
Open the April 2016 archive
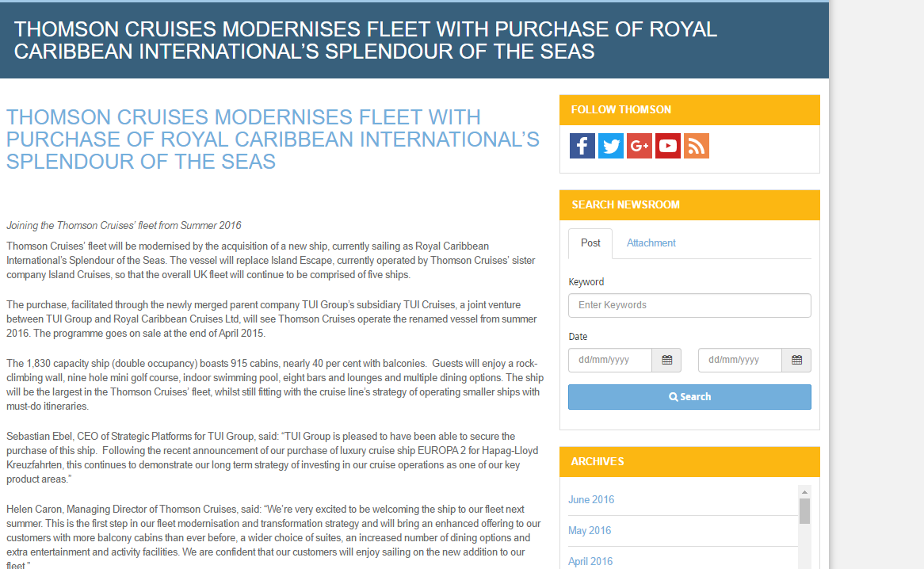590,561
